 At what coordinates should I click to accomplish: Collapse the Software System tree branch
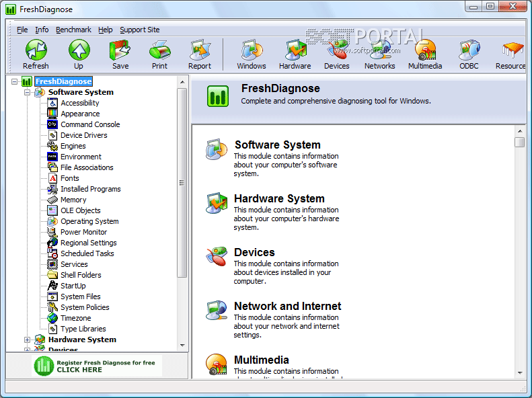[27, 92]
